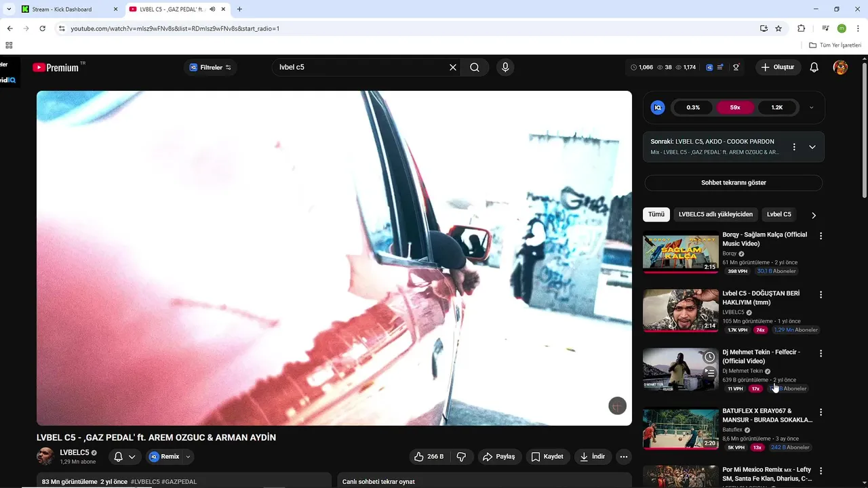Select the 'LVBELC5 adlı yükleyiciden' chip

(x=715, y=214)
